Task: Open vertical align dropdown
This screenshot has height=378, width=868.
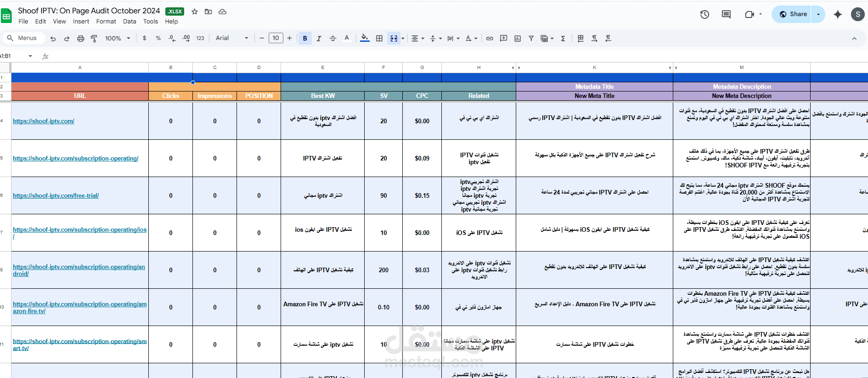Action: 435,38
